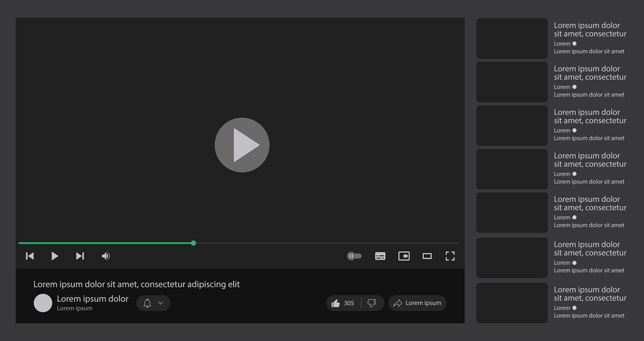Select the last suggested video thumbnail

[x=512, y=303]
